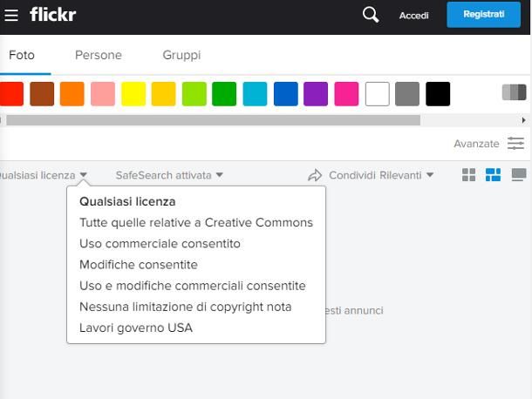Select Uso commerciale consentito
The height and width of the screenshot is (399, 532).
point(160,243)
